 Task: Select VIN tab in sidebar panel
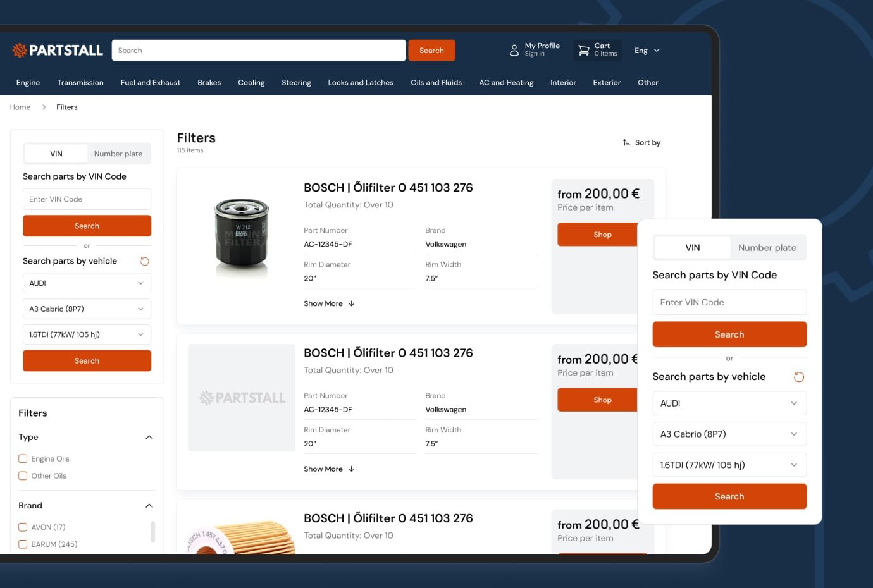[56, 154]
